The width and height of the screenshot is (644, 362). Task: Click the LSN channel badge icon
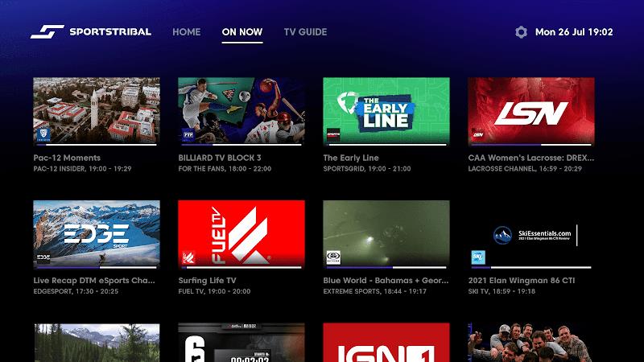click(478, 134)
